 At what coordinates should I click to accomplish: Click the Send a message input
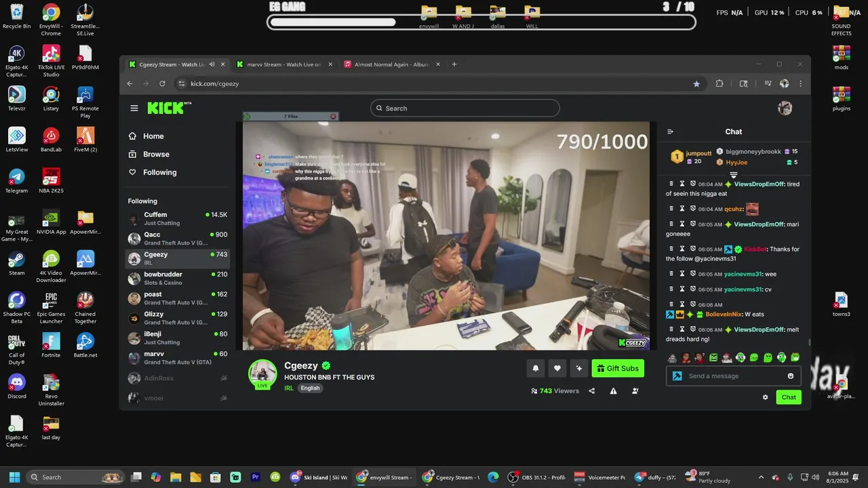pos(734,376)
